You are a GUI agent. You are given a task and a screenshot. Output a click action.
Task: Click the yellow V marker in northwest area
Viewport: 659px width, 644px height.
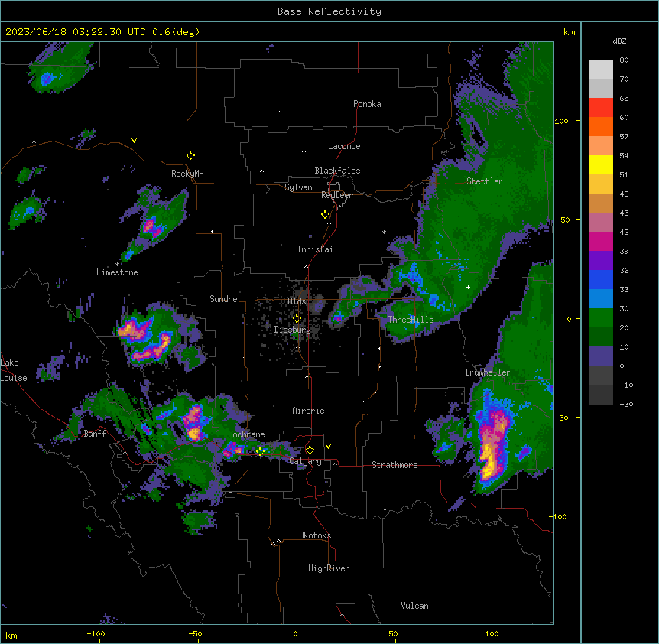point(134,141)
